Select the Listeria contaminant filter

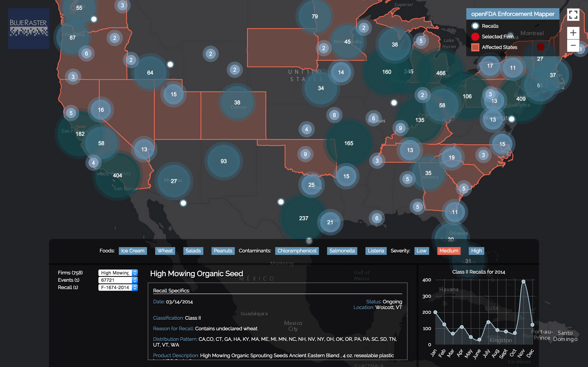[x=376, y=251]
